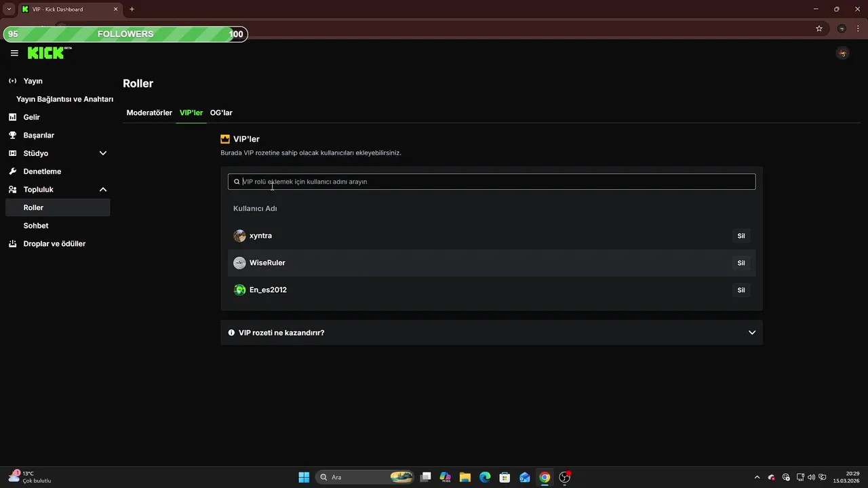Viewport: 868px width, 488px height.
Task: Click the Başarılar trophy icon
Action: 12,135
